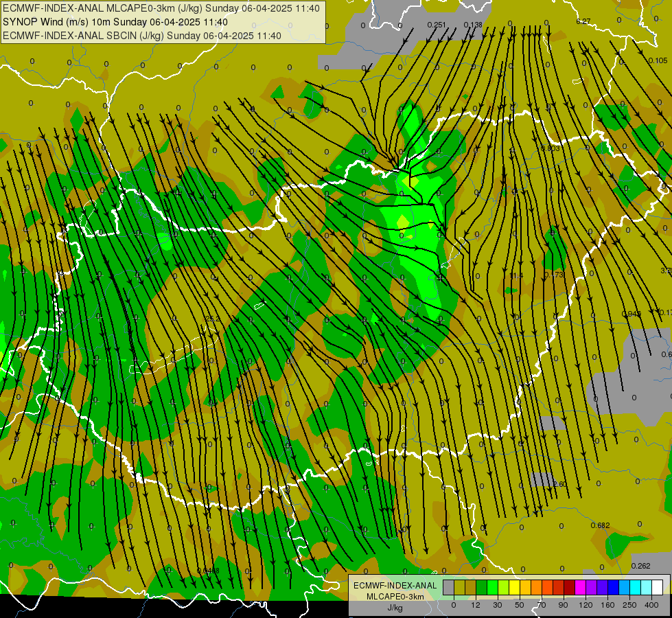672x618 pixels.
Task: Click the dark red legend swatch
Action: (569, 588)
